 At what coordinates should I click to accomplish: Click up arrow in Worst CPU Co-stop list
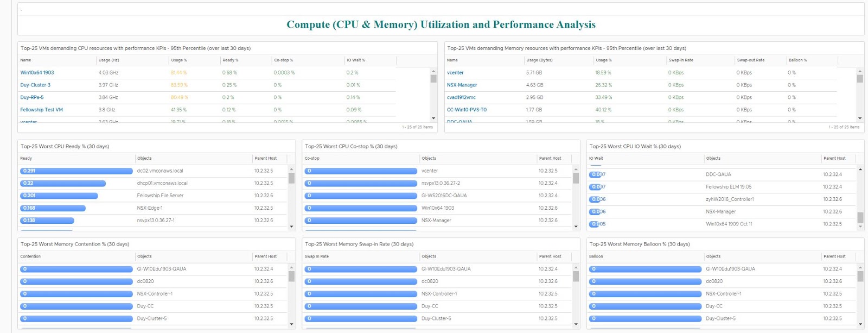[576, 169]
